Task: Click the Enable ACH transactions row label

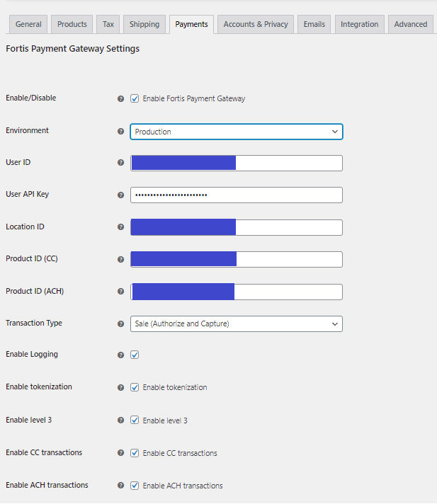Action: (47, 485)
